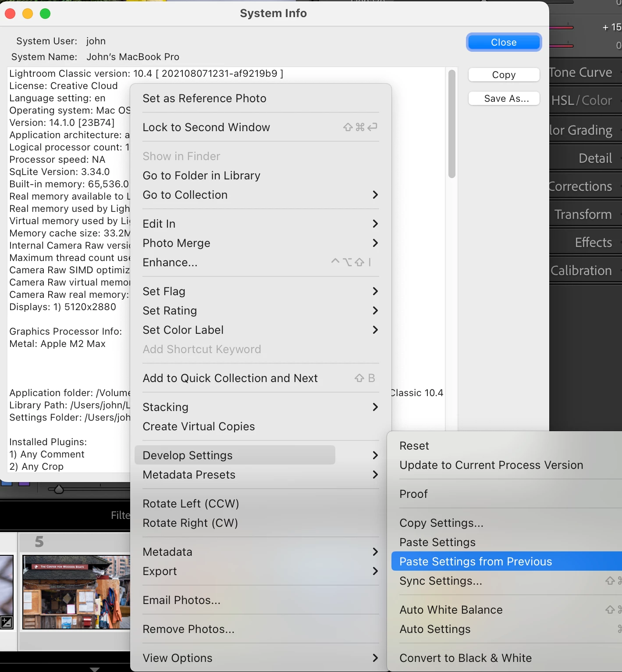Click the red slider with +15 value
This screenshot has width=622, height=672.
click(x=562, y=28)
